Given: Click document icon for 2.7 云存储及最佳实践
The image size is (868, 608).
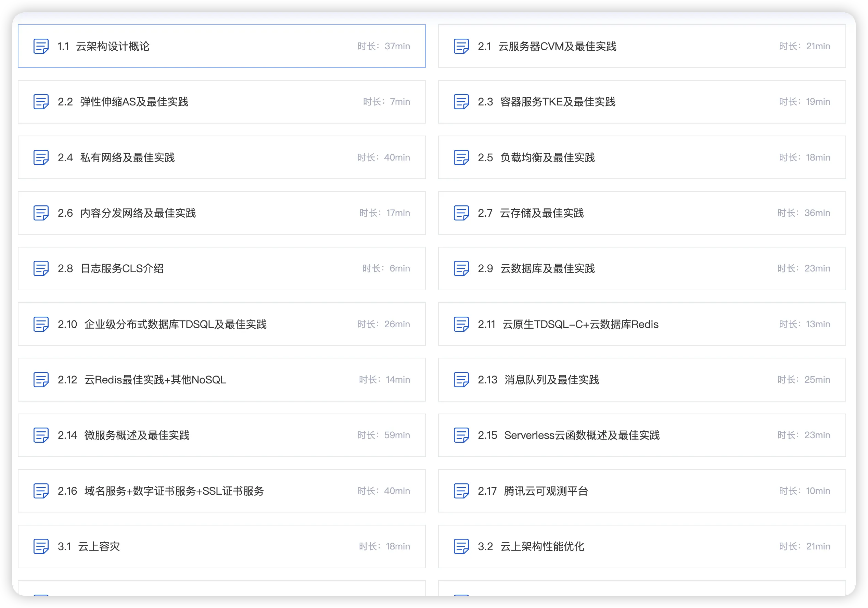Looking at the screenshot, I should coord(461,213).
